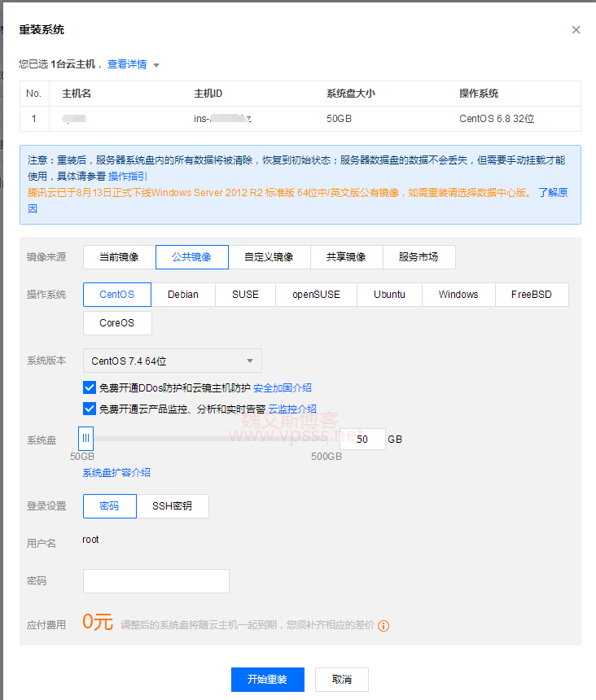Choose Debian operating system
The height and width of the screenshot is (700, 596).
(x=183, y=295)
